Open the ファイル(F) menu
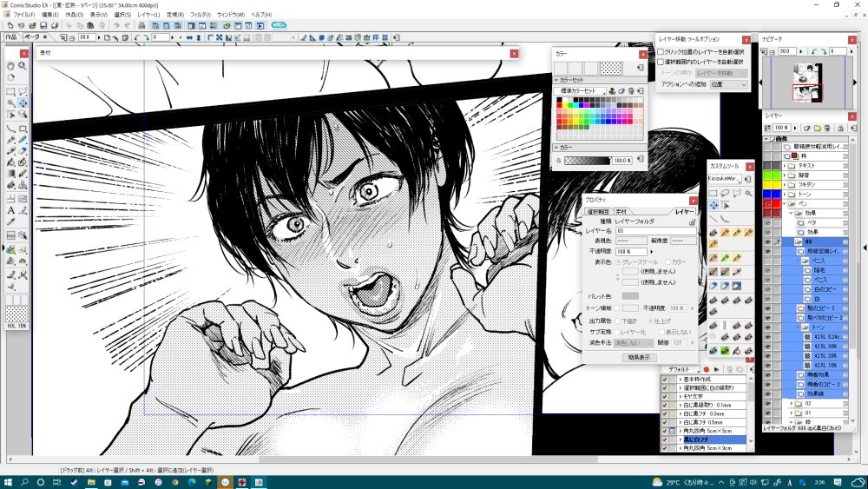Image resolution: width=868 pixels, height=489 pixels. [23, 15]
